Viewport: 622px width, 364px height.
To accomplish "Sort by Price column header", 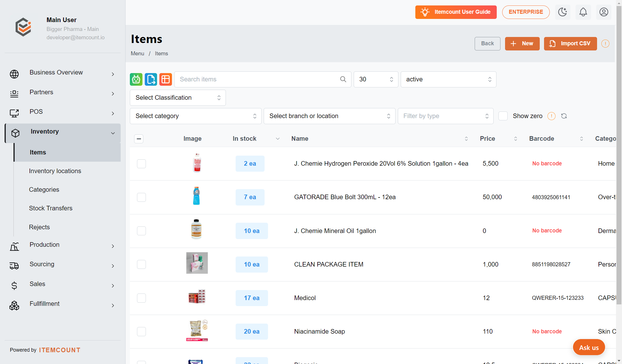I will (x=499, y=139).
